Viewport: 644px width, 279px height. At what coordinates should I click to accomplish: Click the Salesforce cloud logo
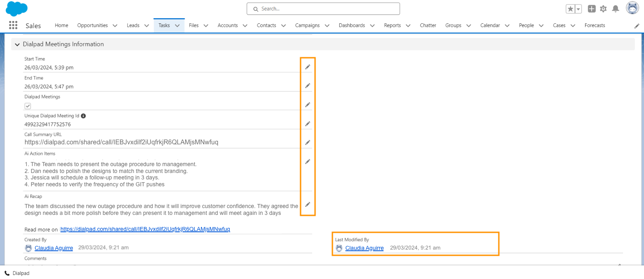pos(17,9)
